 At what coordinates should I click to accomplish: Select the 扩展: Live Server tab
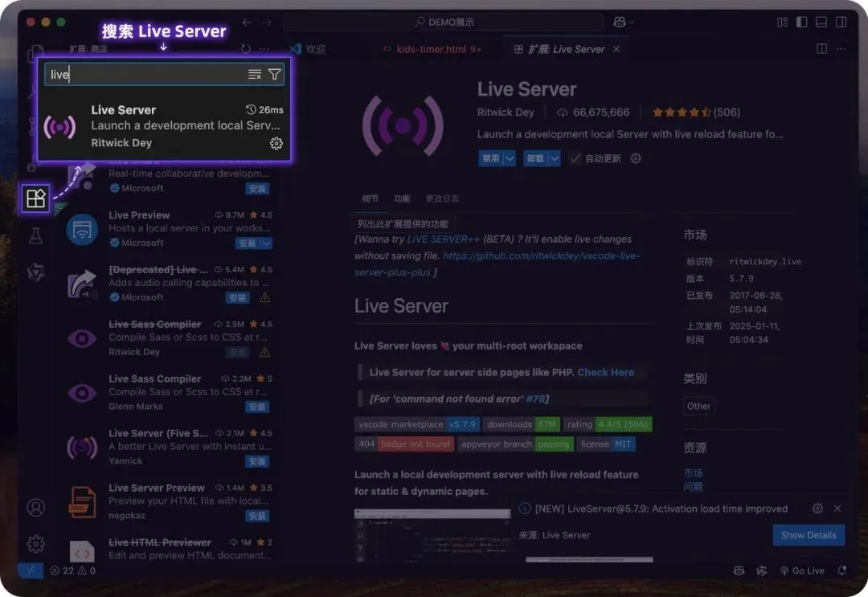click(x=566, y=49)
